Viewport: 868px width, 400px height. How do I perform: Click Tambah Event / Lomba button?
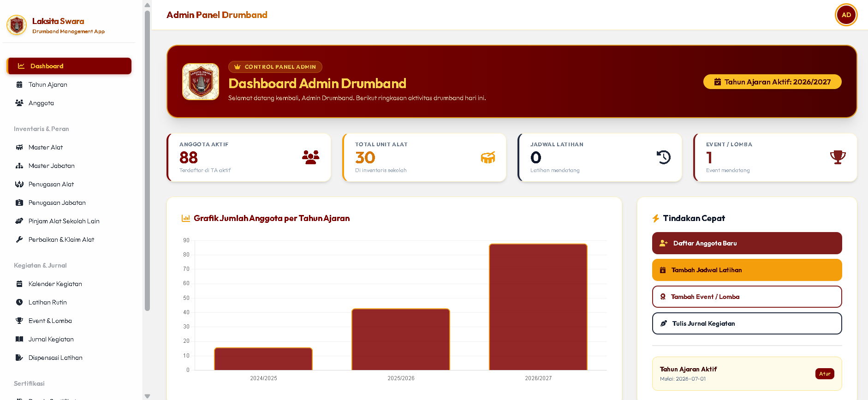(747, 297)
